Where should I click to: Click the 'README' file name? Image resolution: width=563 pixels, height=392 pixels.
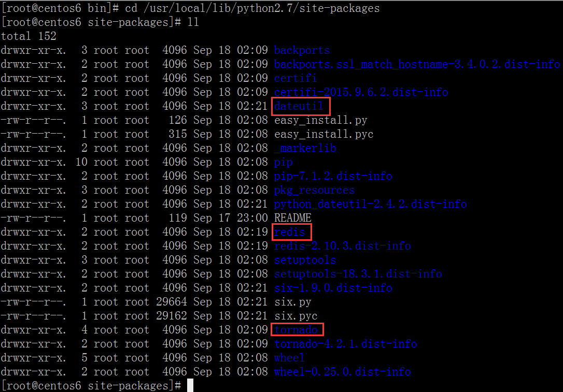[x=292, y=218]
